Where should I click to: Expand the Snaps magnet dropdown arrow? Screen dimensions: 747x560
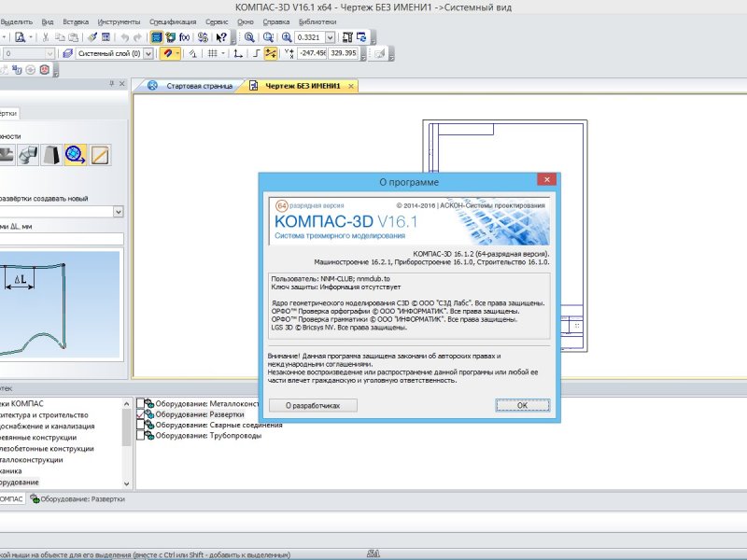tap(177, 53)
